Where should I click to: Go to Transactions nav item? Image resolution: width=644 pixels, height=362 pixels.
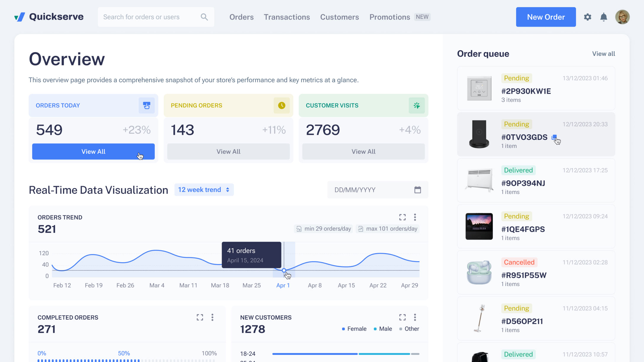(x=287, y=17)
